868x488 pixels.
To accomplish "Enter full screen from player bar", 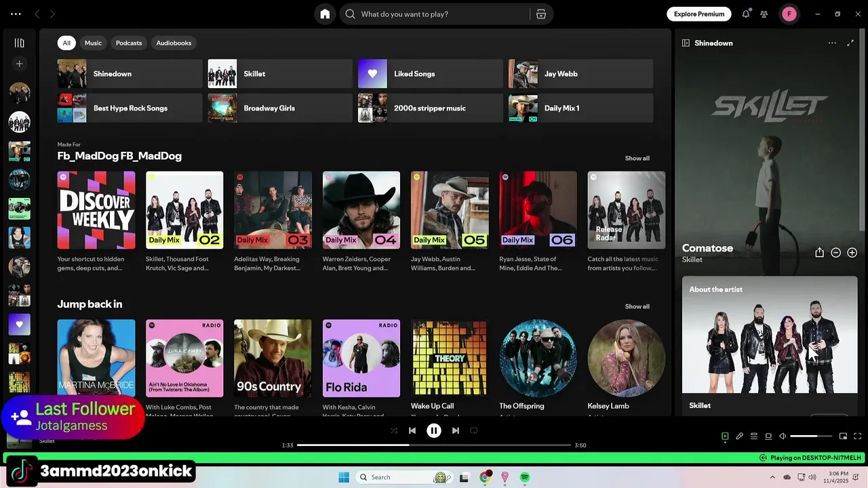I will click(x=857, y=436).
